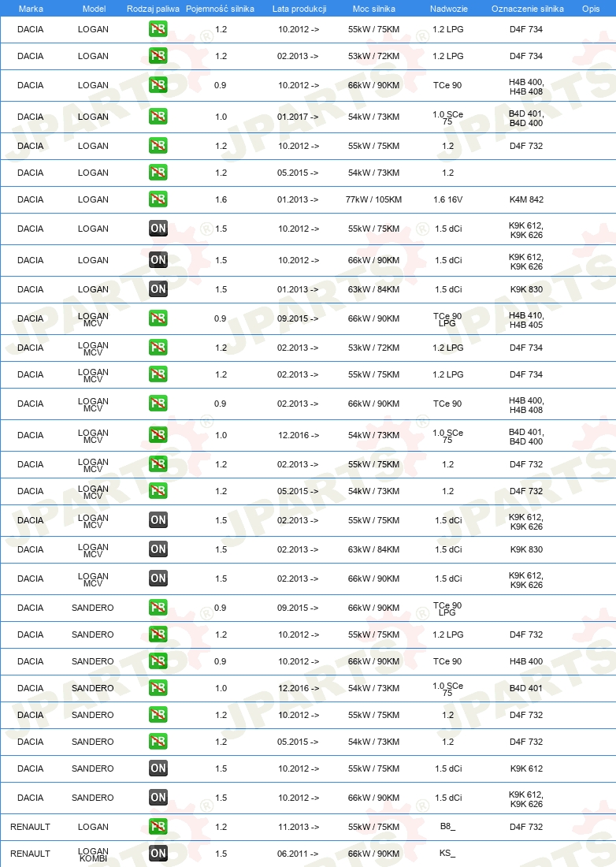The height and width of the screenshot is (867, 616).
Task: Click petrol icon in Logan 53kW 1.2 LPG row
Action: pos(158,56)
